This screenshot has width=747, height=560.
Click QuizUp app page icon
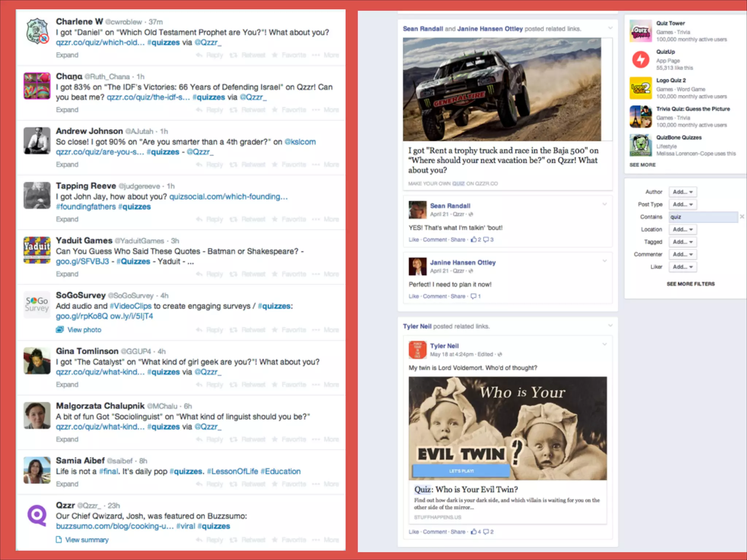click(x=640, y=59)
